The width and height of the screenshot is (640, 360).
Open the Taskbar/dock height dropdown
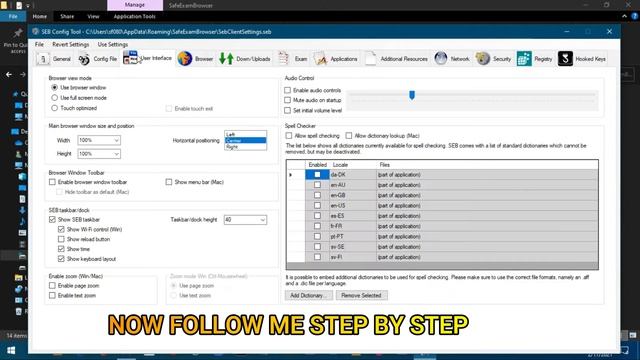pos(262,220)
